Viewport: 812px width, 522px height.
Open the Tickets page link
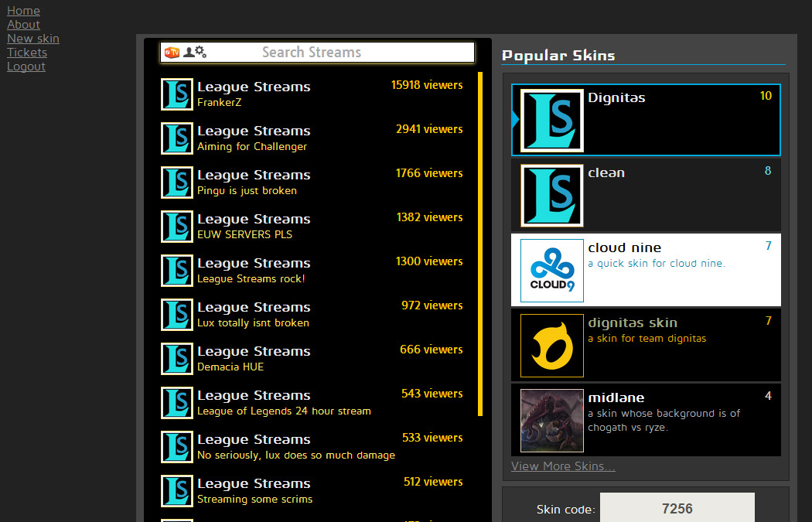[x=27, y=53]
